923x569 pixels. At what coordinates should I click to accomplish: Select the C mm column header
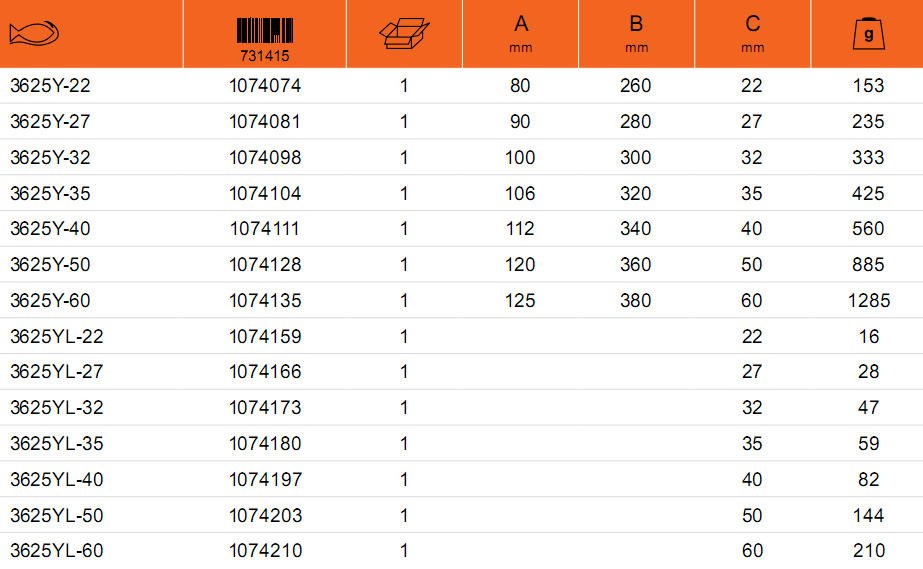point(752,34)
